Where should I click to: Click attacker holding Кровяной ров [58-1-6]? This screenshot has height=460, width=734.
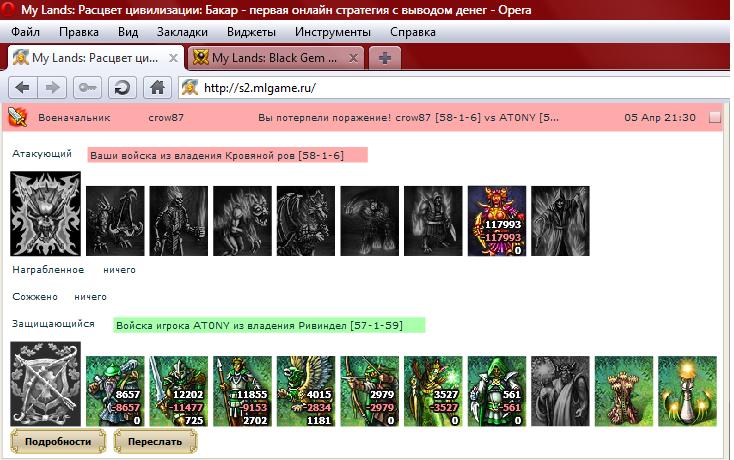coord(227,155)
